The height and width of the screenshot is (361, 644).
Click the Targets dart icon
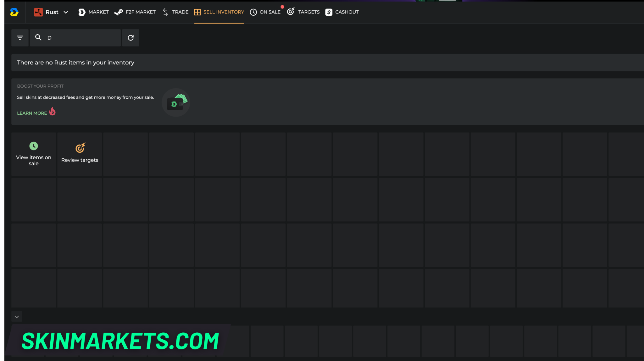point(291,11)
